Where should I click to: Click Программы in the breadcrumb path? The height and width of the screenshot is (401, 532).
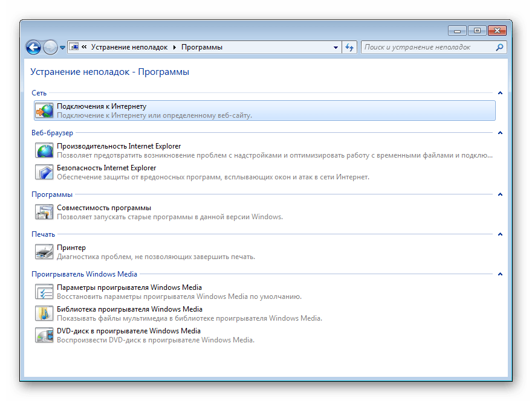(x=201, y=47)
